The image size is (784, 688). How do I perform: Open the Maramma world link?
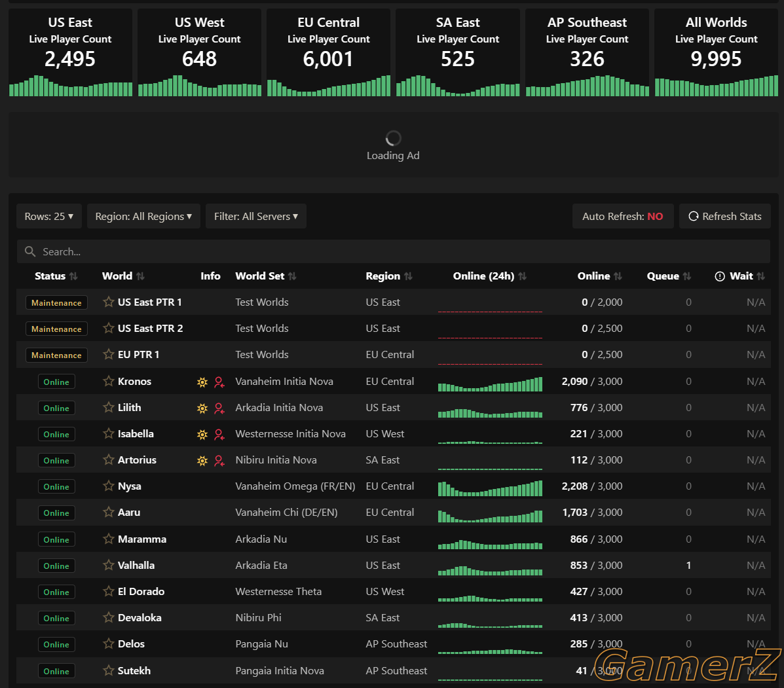point(142,539)
